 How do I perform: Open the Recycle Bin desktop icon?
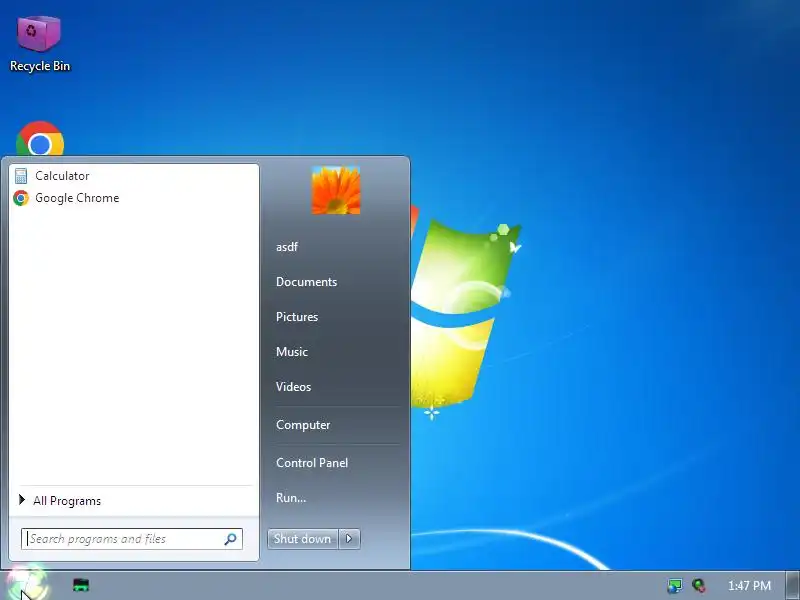click(39, 43)
